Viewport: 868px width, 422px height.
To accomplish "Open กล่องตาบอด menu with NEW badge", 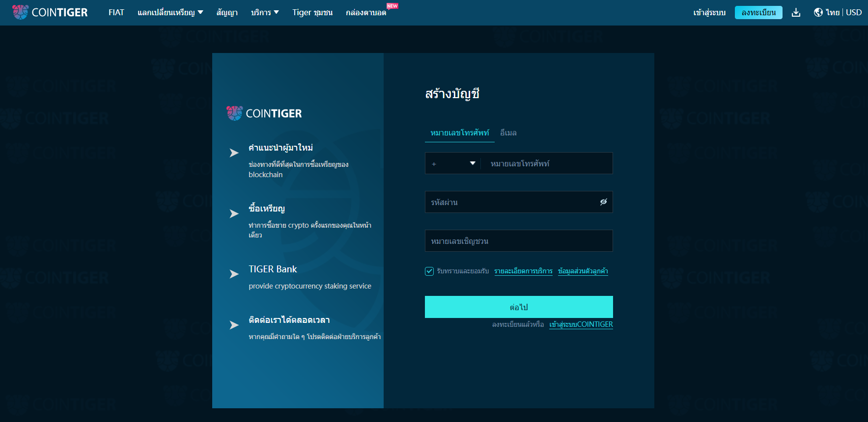I will pos(366,12).
